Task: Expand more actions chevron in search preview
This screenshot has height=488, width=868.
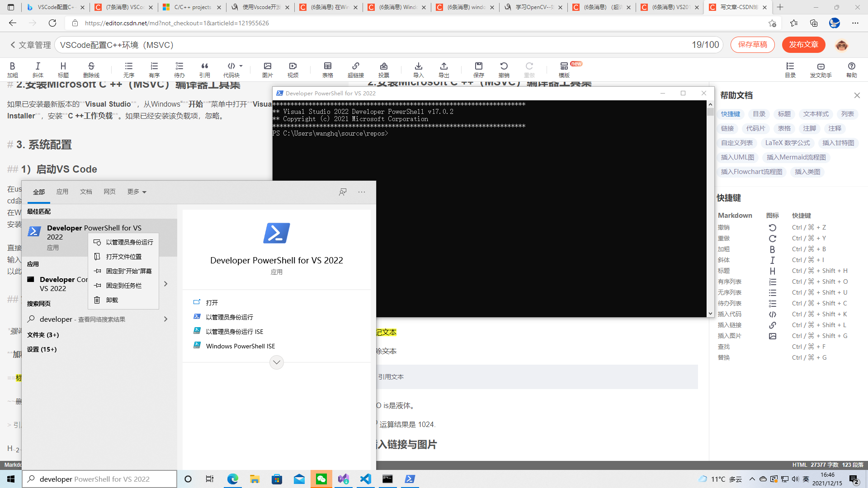Action: coord(277,362)
